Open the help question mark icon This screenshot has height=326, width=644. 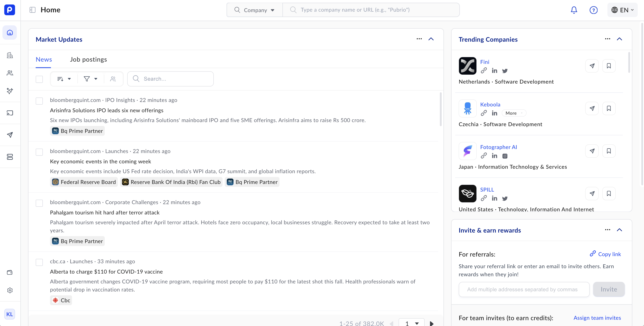(593, 10)
